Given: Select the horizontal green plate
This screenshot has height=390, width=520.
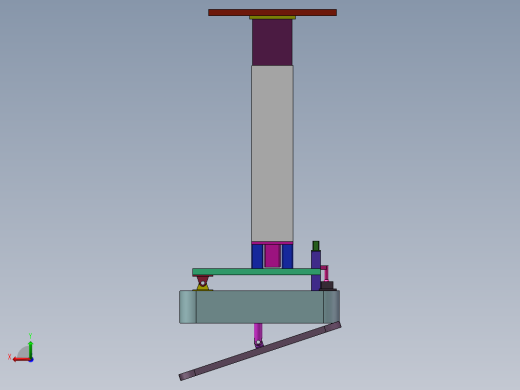Looking at the screenshot, I should (256, 272).
